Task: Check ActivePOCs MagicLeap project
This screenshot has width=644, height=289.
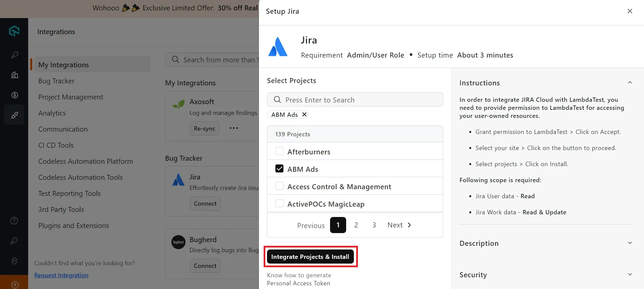Action: click(x=279, y=204)
